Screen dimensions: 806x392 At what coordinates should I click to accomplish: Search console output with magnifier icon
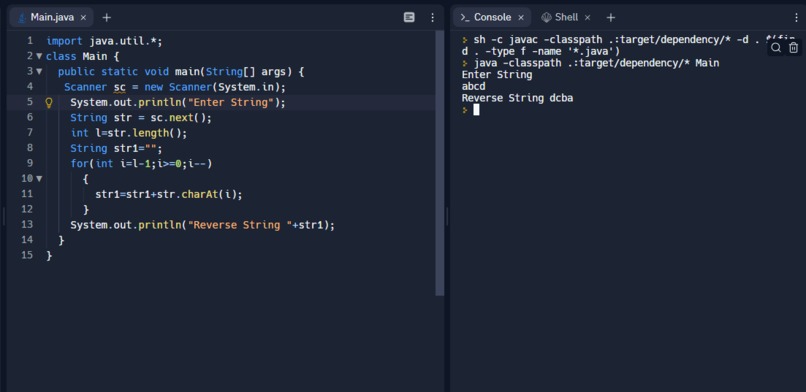click(776, 48)
